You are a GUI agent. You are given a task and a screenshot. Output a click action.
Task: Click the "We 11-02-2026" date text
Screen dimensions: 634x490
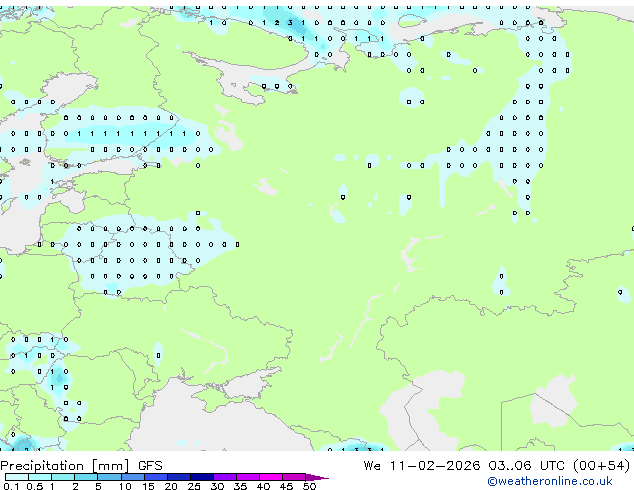pyautogui.click(x=422, y=466)
